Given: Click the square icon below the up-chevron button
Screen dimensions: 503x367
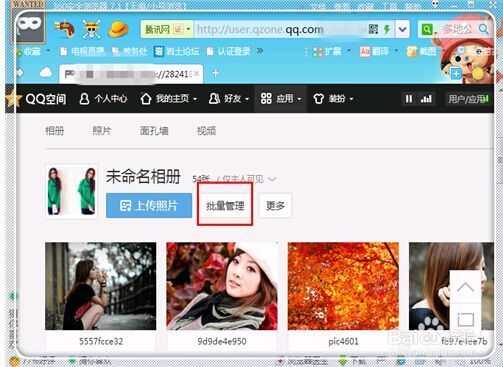Looking at the screenshot, I should 465,319.
